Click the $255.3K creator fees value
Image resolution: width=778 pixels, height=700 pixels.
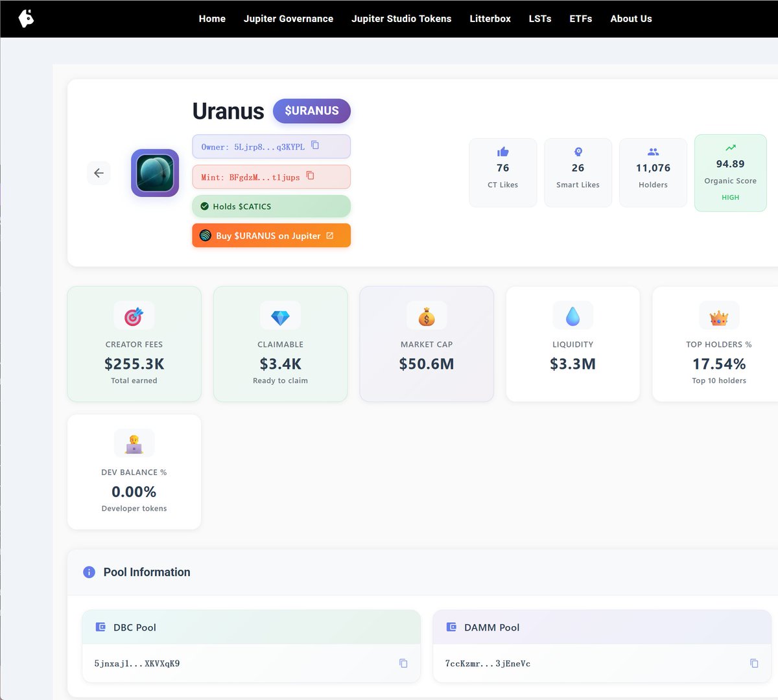pos(134,364)
